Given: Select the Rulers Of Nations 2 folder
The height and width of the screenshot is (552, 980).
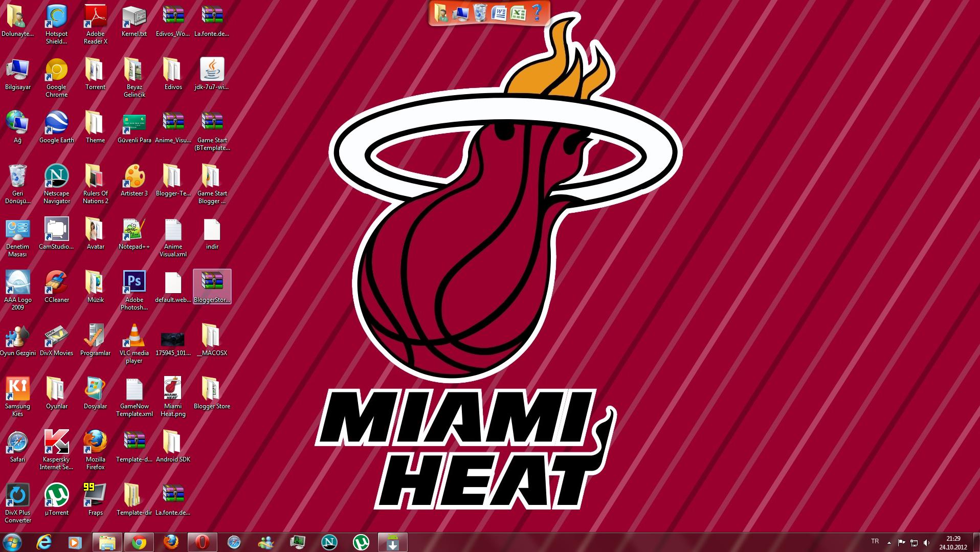Looking at the screenshot, I should pos(96,184).
